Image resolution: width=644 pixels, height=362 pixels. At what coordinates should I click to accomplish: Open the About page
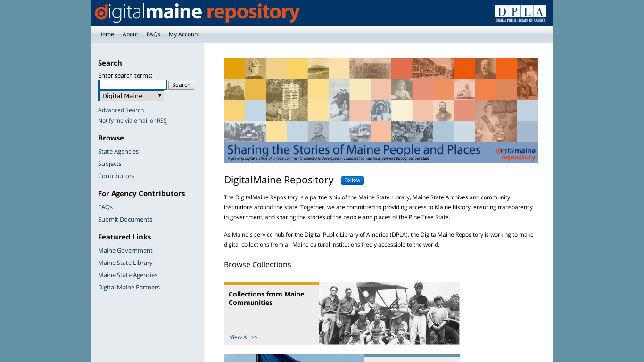click(x=130, y=34)
